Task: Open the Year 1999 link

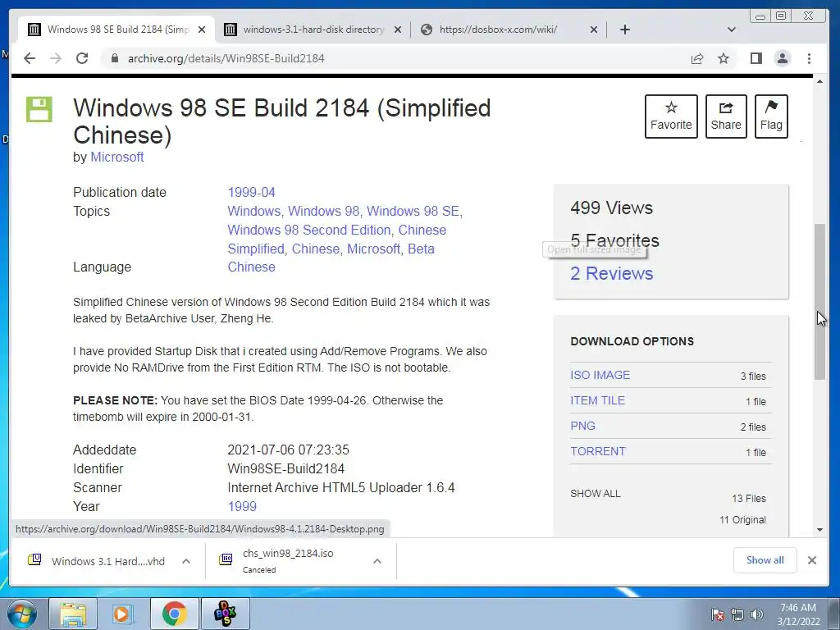Action: coord(242,506)
